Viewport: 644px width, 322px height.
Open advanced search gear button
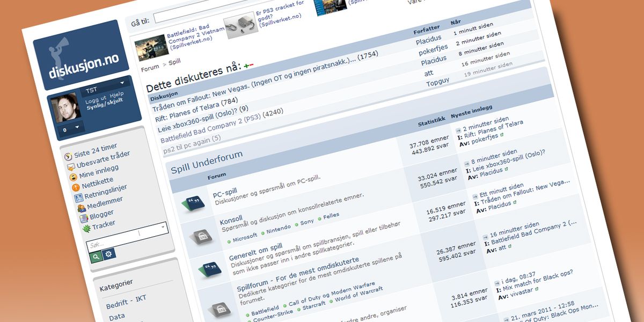click(109, 253)
